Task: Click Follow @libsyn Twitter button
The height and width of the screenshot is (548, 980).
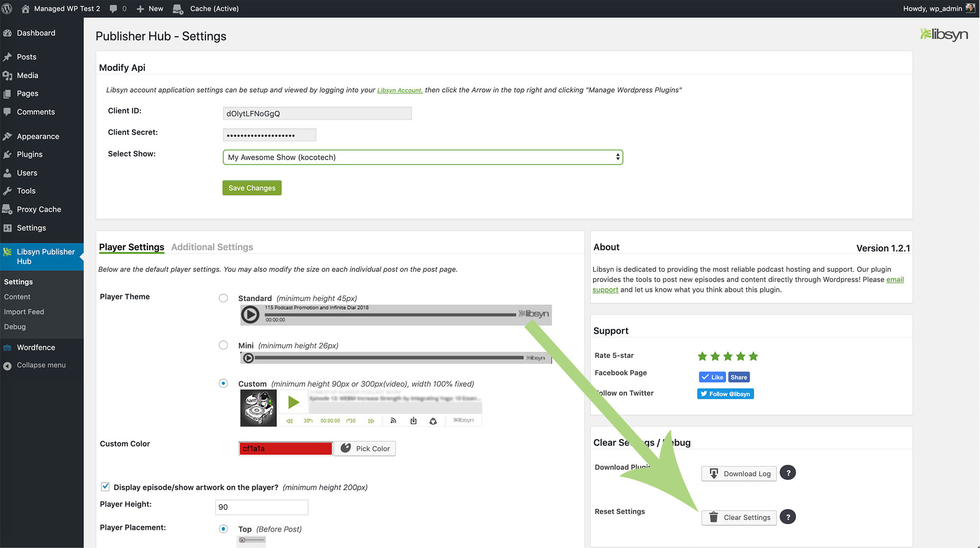Action: 726,394
